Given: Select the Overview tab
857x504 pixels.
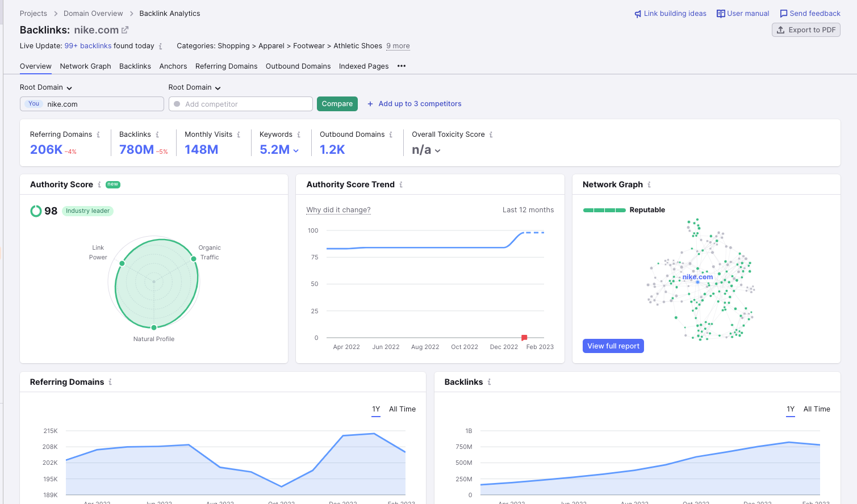Looking at the screenshot, I should pyautogui.click(x=36, y=66).
